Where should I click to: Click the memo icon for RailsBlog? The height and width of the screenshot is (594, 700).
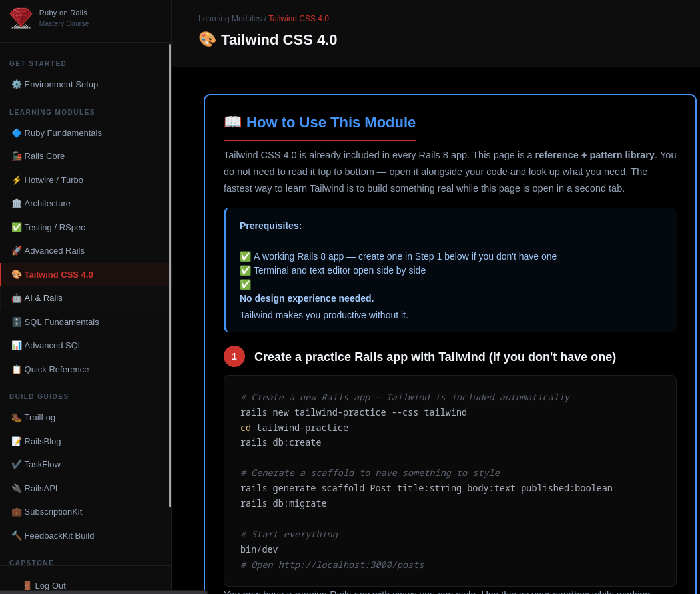pyautogui.click(x=17, y=442)
